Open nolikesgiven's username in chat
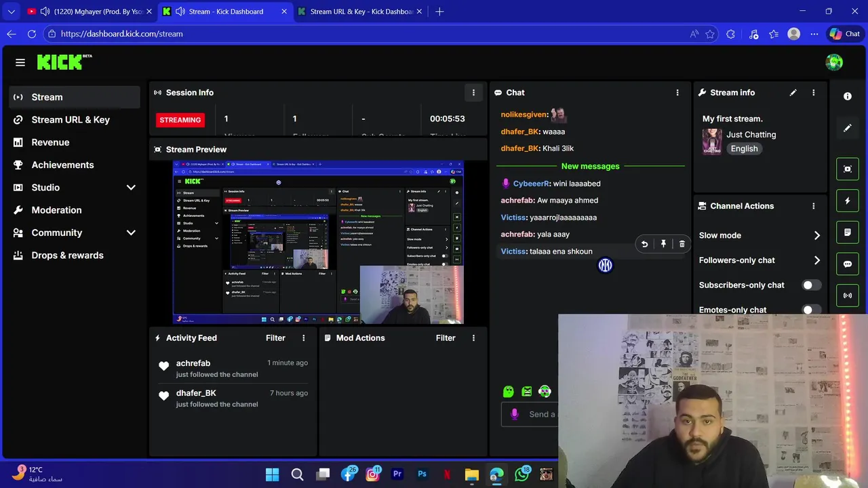This screenshot has width=868, height=488. [524, 115]
